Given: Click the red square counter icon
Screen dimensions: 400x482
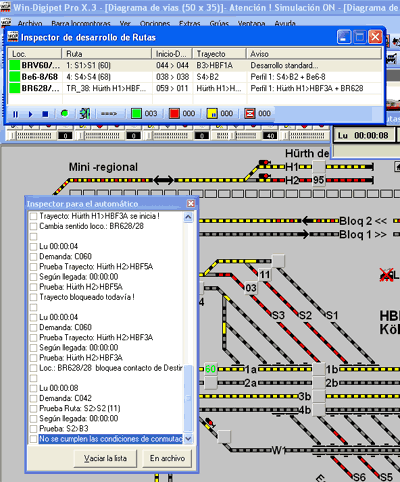Looking at the screenshot, I should pos(174,114).
